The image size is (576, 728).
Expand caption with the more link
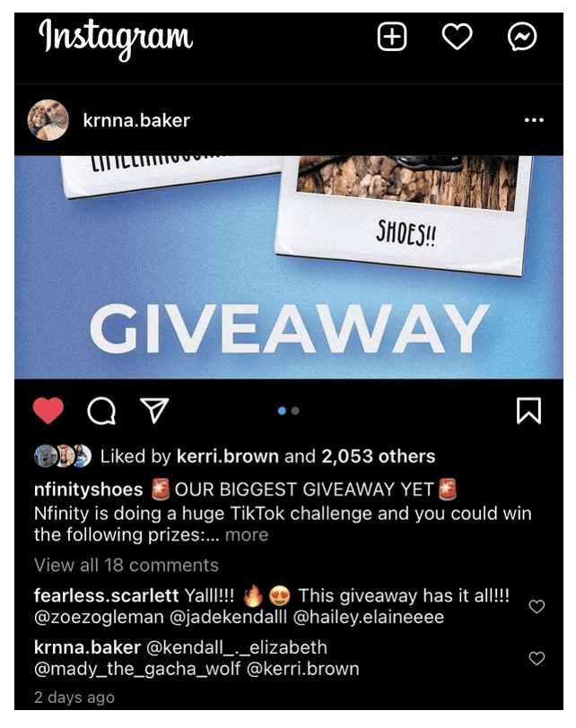click(247, 535)
